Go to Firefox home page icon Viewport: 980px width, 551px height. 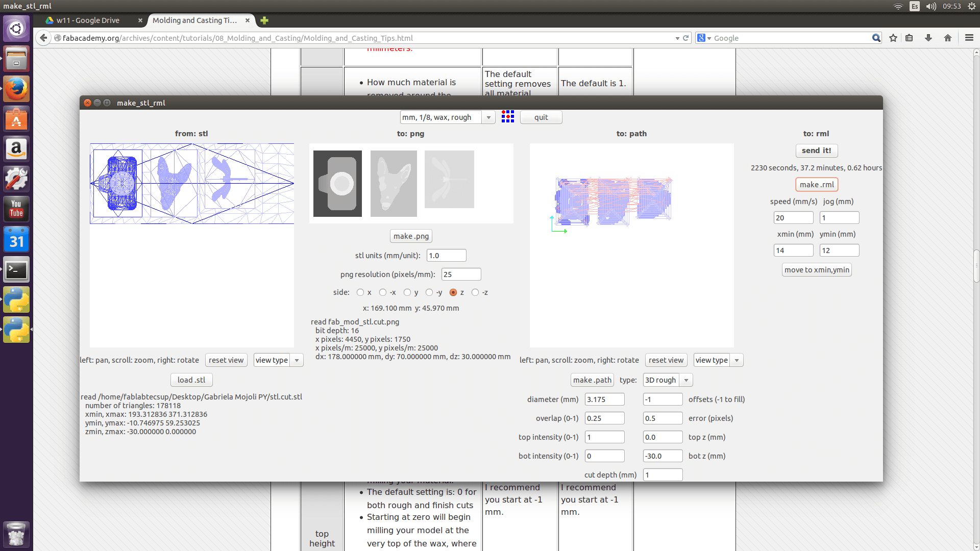[x=948, y=38]
